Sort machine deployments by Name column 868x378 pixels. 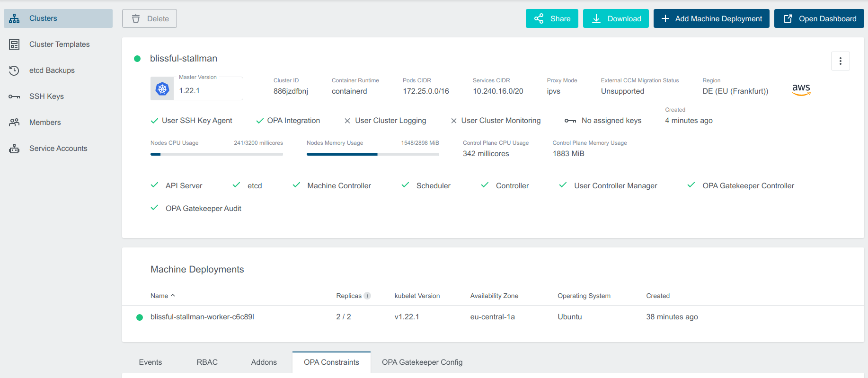coord(163,296)
